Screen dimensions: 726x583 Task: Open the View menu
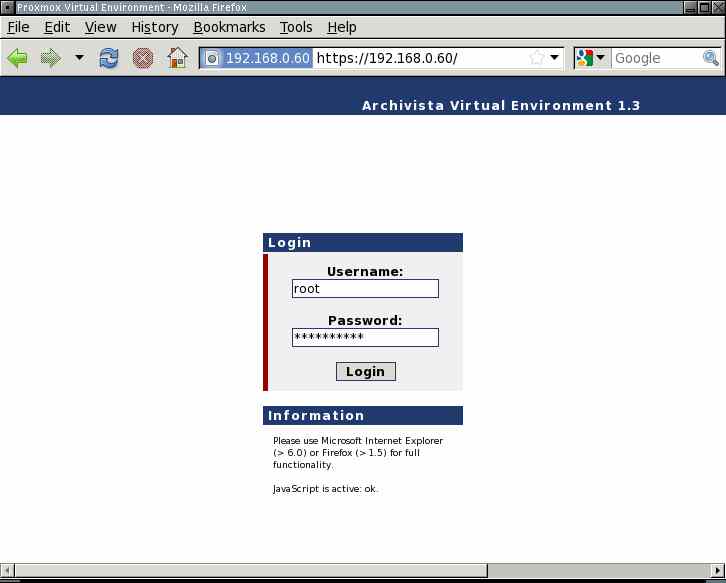point(100,27)
